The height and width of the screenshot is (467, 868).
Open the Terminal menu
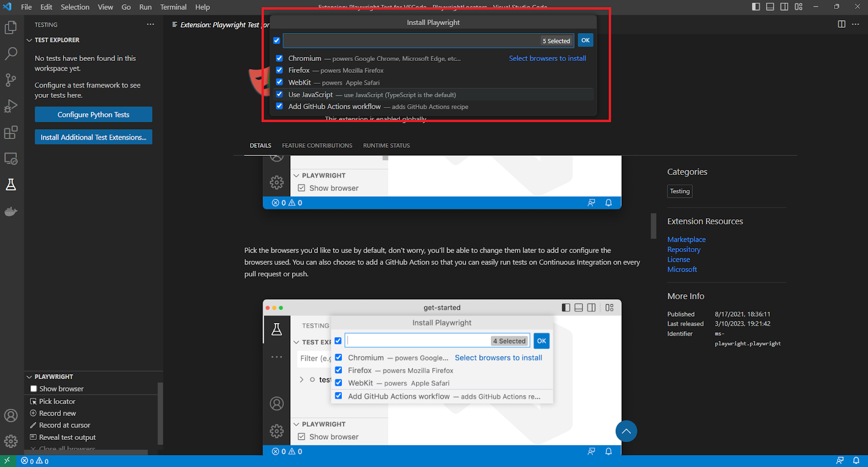point(174,7)
